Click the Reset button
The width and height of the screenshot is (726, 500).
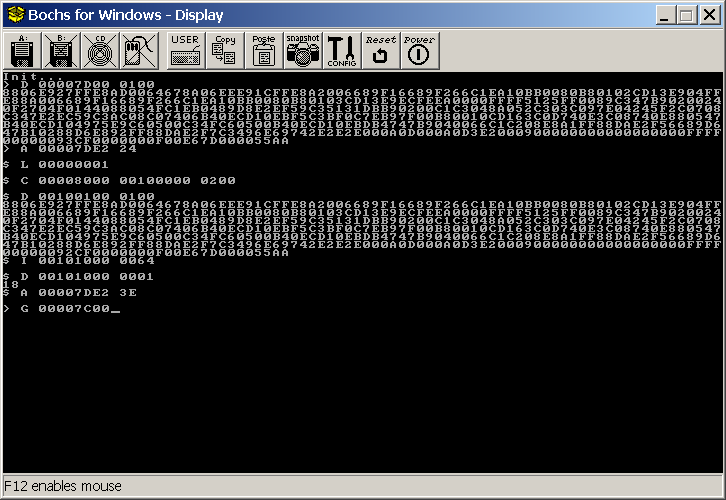tap(380, 50)
